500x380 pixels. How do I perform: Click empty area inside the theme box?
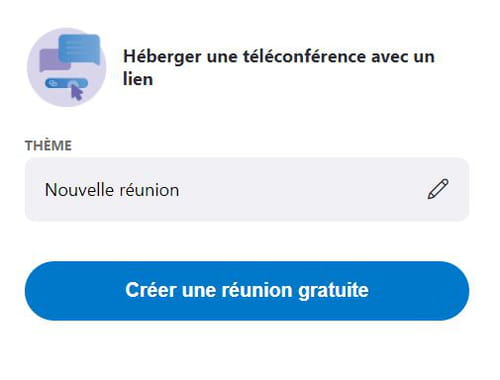(x=300, y=189)
